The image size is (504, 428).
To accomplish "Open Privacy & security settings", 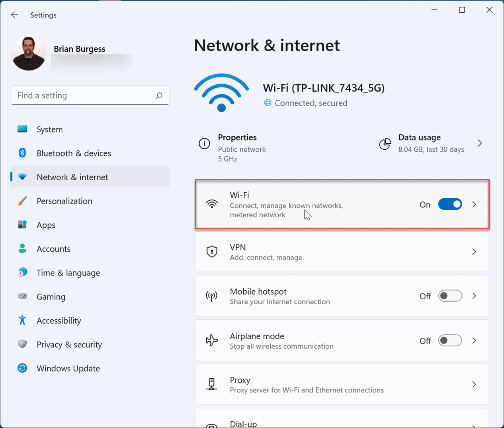I will pos(69,344).
